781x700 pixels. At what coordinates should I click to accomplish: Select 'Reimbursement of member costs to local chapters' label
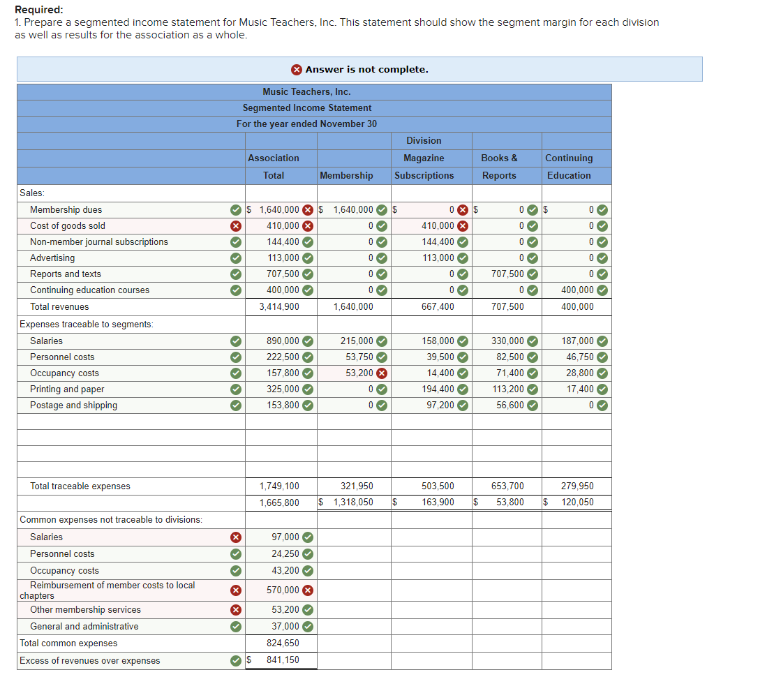pyautogui.click(x=107, y=590)
